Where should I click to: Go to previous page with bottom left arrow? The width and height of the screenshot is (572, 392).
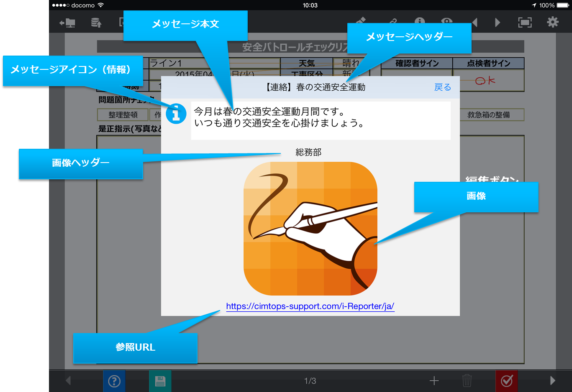click(x=68, y=381)
